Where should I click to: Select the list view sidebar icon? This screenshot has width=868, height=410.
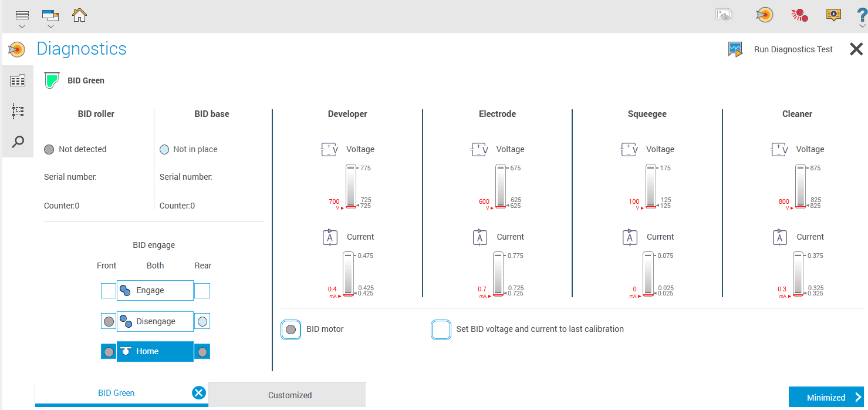[18, 111]
